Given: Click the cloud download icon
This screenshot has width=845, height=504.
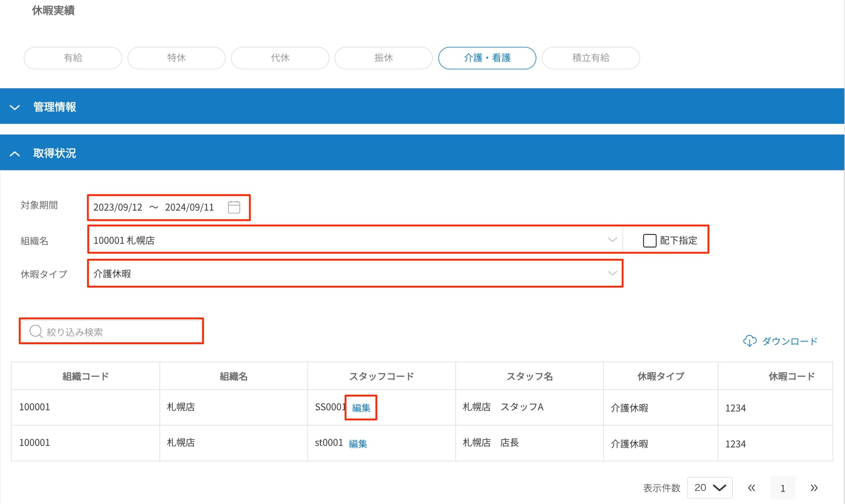Looking at the screenshot, I should (750, 341).
